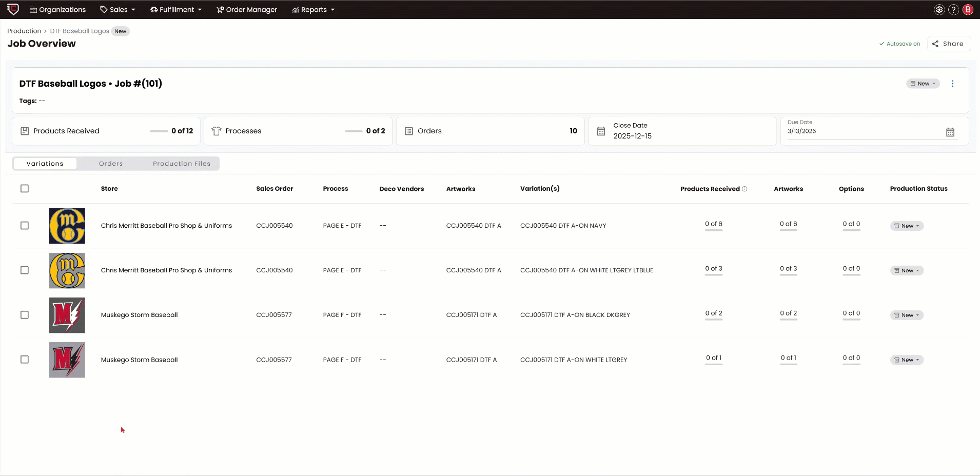Click the Products Received progress bar
This screenshot has height=476, width=980.
tap(159, 131)
